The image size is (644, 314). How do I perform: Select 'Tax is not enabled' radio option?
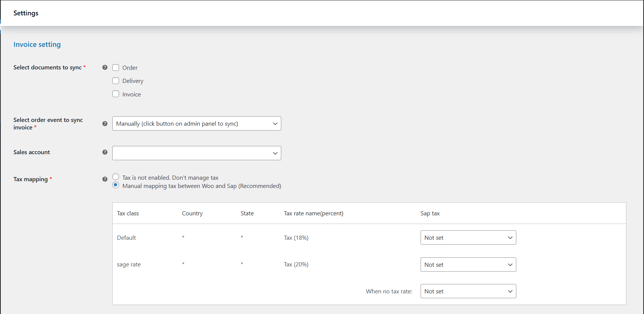116,177
